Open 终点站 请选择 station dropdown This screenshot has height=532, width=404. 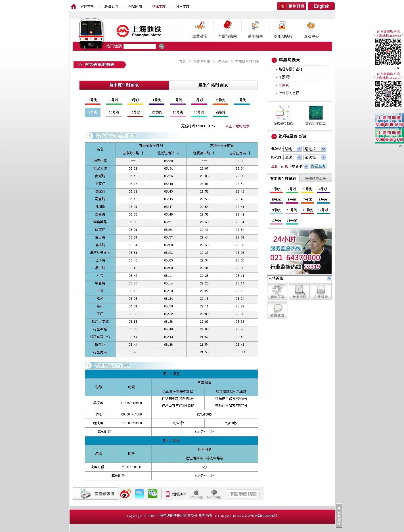click(x=315, y=157)
